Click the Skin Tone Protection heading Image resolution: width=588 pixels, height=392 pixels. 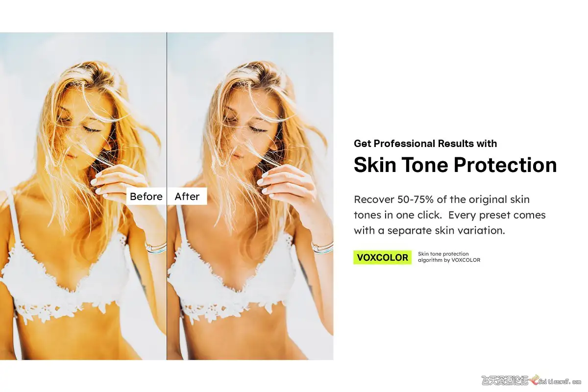coord(455,165)
